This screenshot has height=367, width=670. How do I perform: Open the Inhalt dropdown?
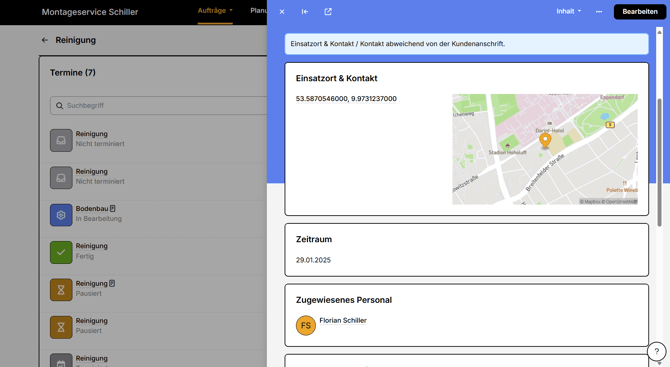[569, 12]
